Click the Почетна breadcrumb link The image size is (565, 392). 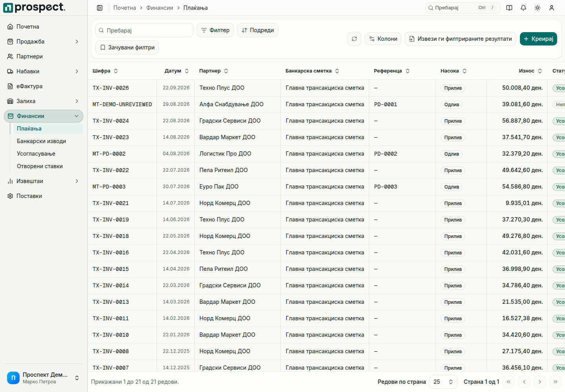tap(125, 8)
